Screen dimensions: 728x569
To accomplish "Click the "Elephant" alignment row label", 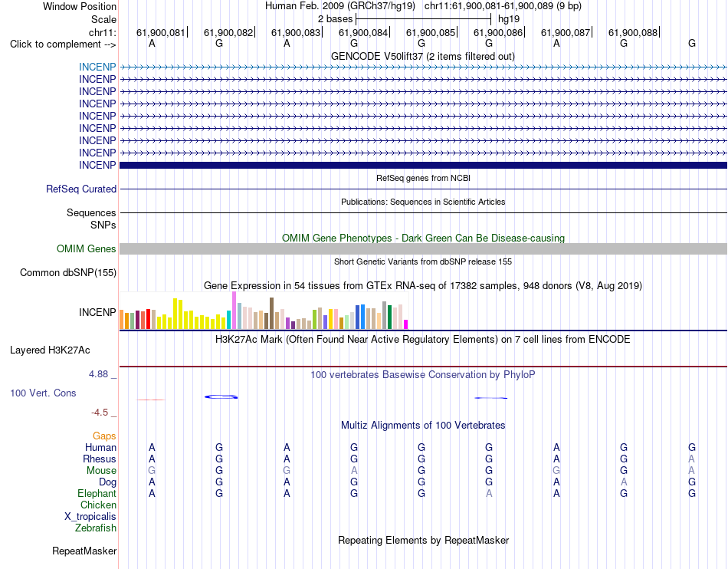I will (x=97, y=493).
